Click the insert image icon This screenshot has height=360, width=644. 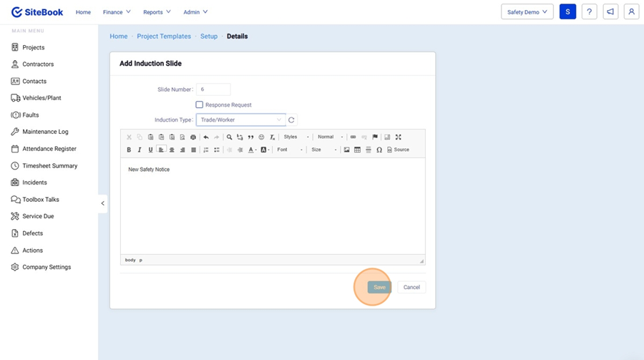pyautogui.click(x=347, y=150)
